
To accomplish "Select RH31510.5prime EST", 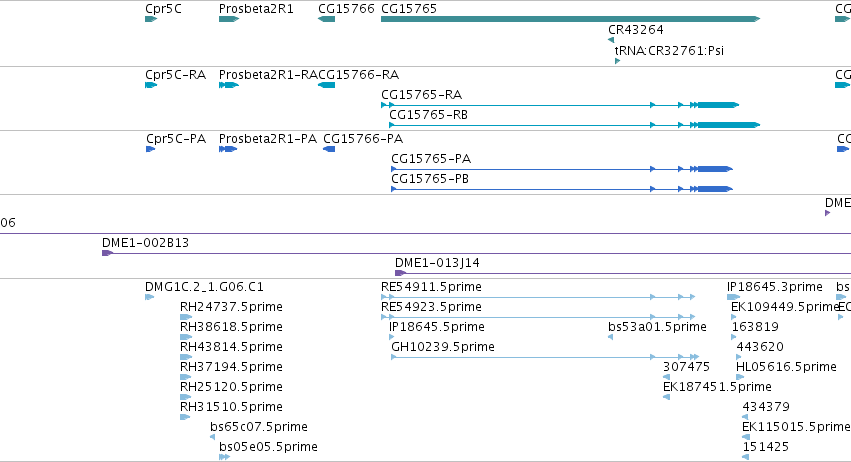I will (x=231, y=407).
